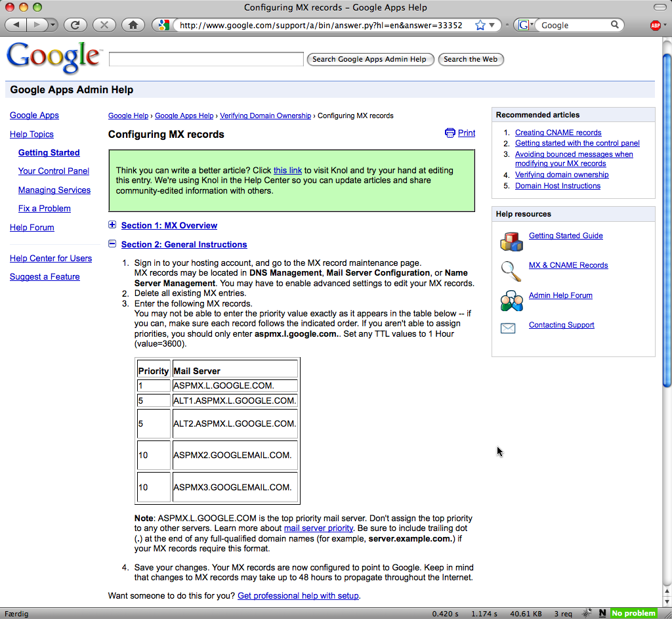Click the green No problem status indicator
Screen dimensions: 672x619
(633, 613)
